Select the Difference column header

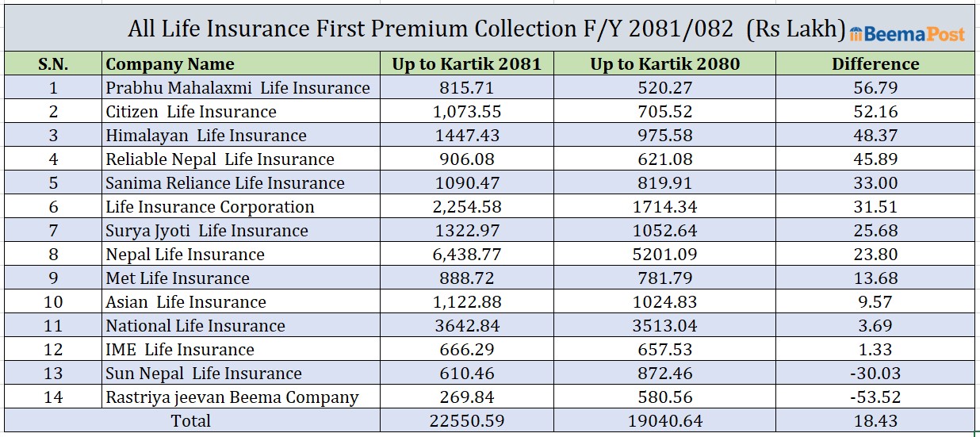(x=875, y=64)
